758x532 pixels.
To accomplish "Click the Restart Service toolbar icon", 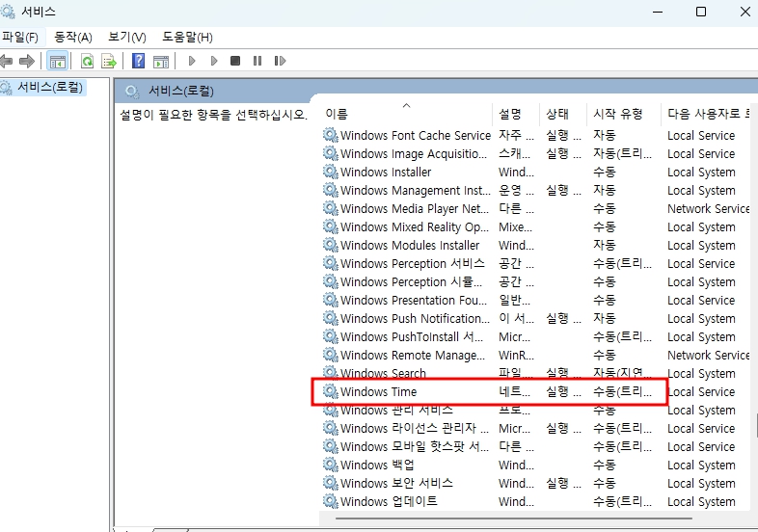I will 280,61.
